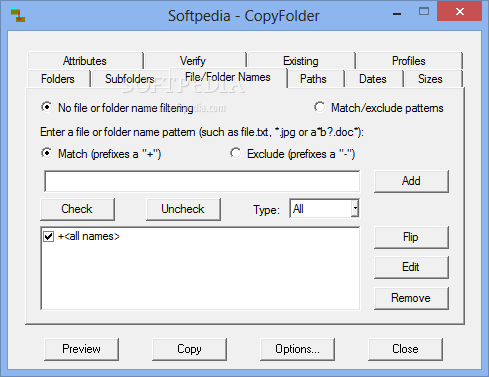Close window with red X button
The width and height of the screenshot is (489, 377).
click(460, 12)
